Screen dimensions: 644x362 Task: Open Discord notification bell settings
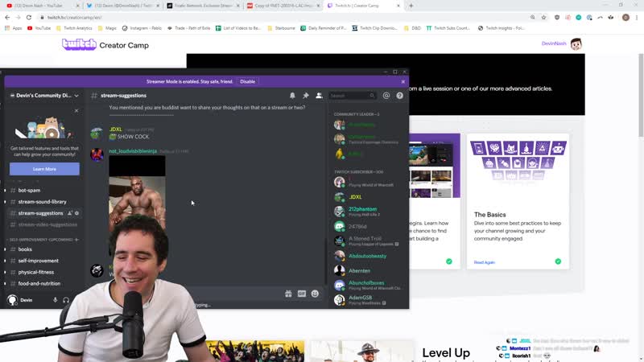pos(292,96)
